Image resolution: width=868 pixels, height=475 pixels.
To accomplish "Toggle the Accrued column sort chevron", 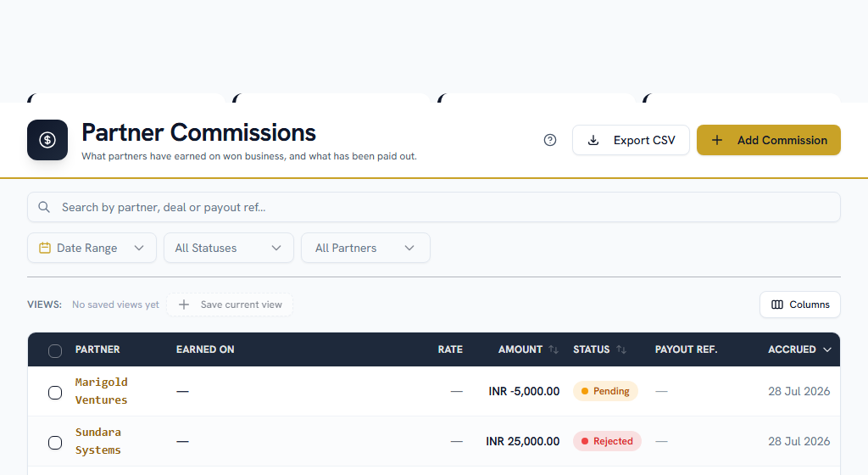I will (827, 349).
